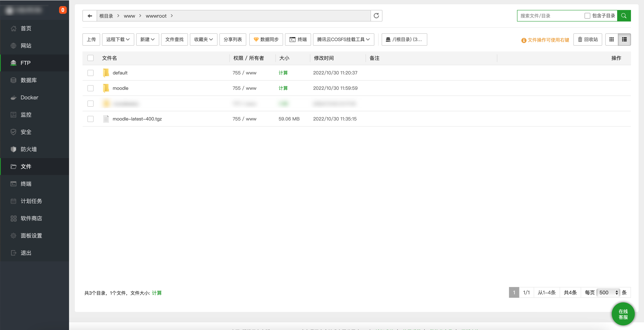Open Docker in the sidebar
Image resolution: width=644 pixels, height=330 pixels.
[x=29, y=98]
